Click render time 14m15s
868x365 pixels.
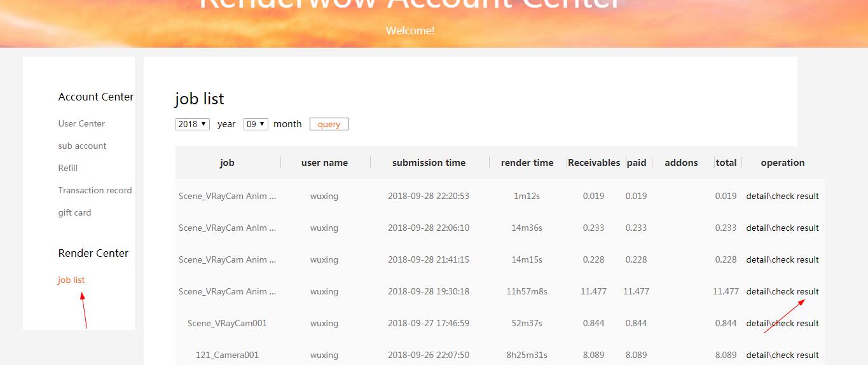tap(527, 259)
